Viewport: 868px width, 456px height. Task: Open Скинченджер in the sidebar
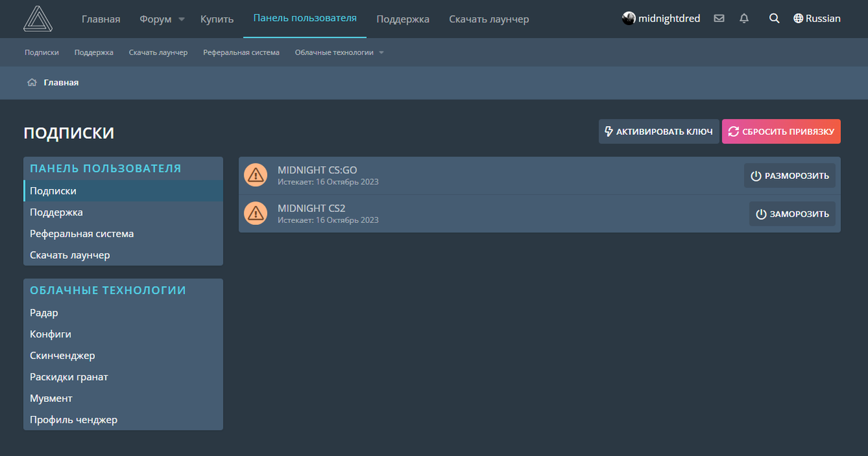tap(123, 356)
